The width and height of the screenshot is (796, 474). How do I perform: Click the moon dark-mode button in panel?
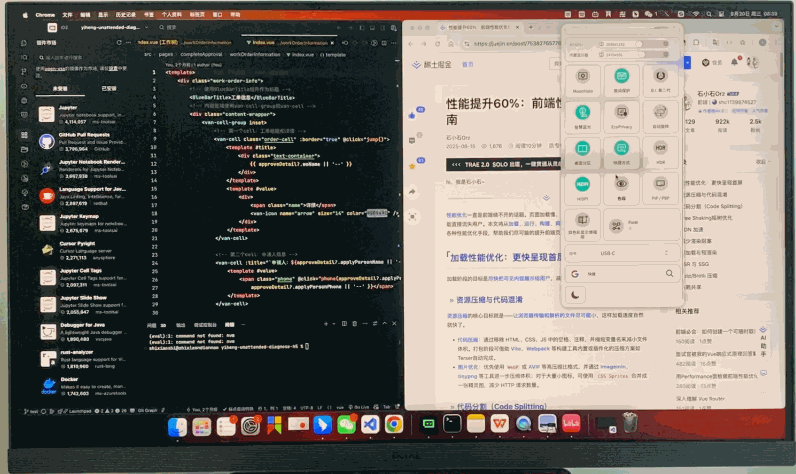[x=575, y=295]
